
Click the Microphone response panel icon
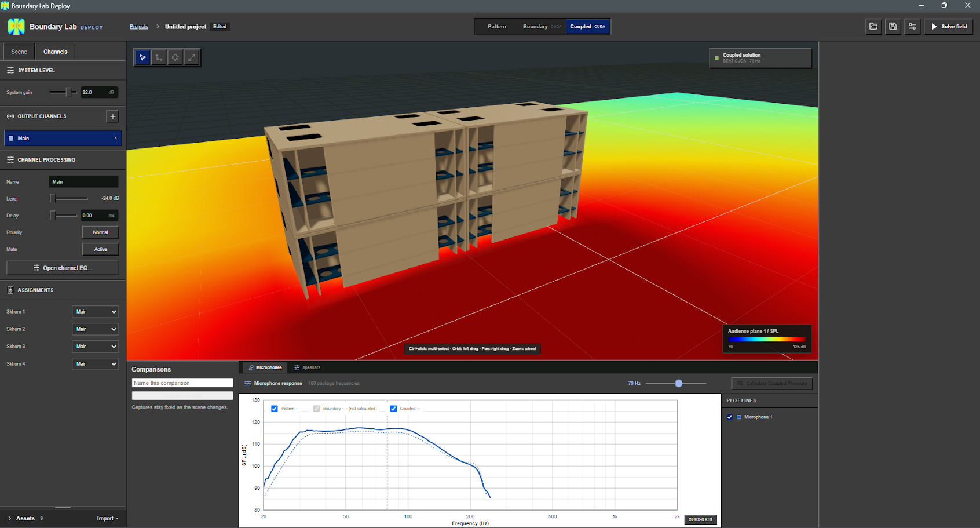[248, 383]
